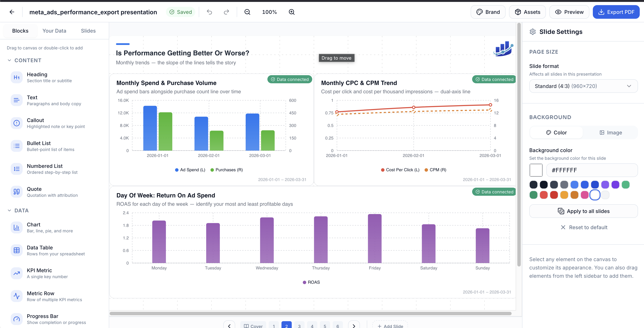
Task: Pick the Quote block icon
Action: [16, 192]
